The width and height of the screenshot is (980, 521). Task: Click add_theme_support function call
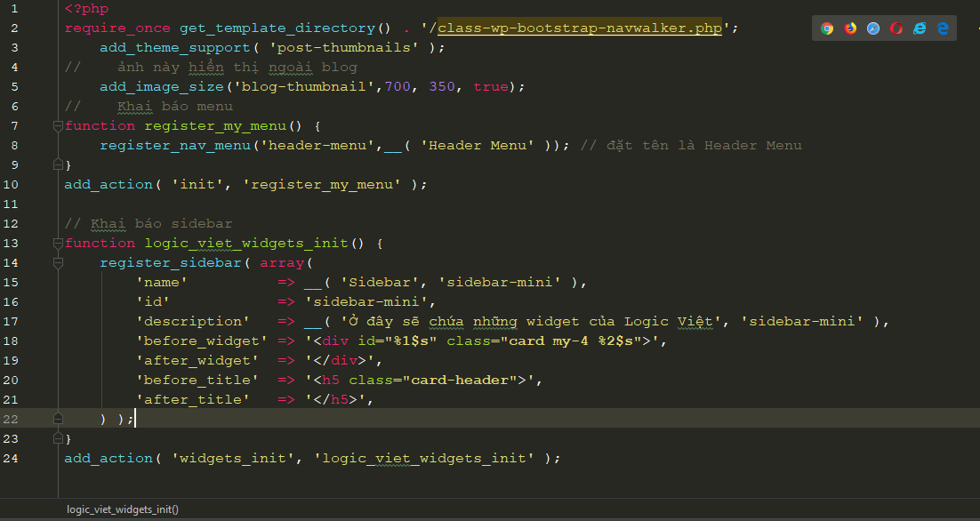tap(175, 47)
